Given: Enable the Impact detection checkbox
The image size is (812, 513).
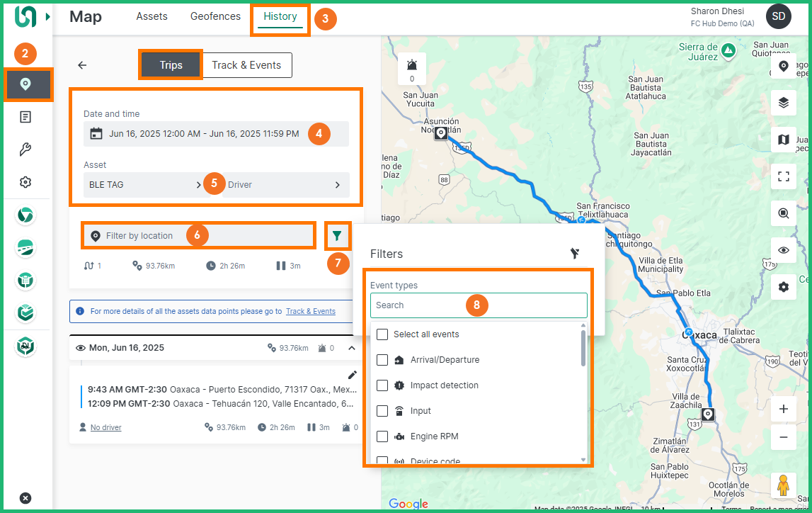Looking at the screenshot, I should point(382,385).
